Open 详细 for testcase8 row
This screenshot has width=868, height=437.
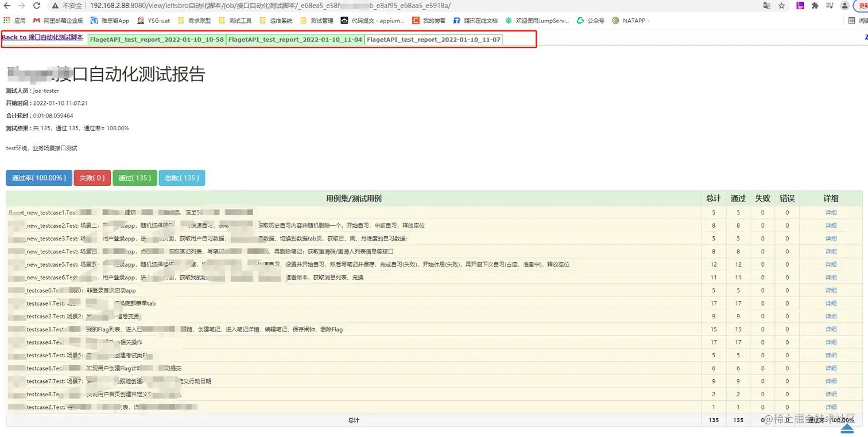[x=831, y=394]
